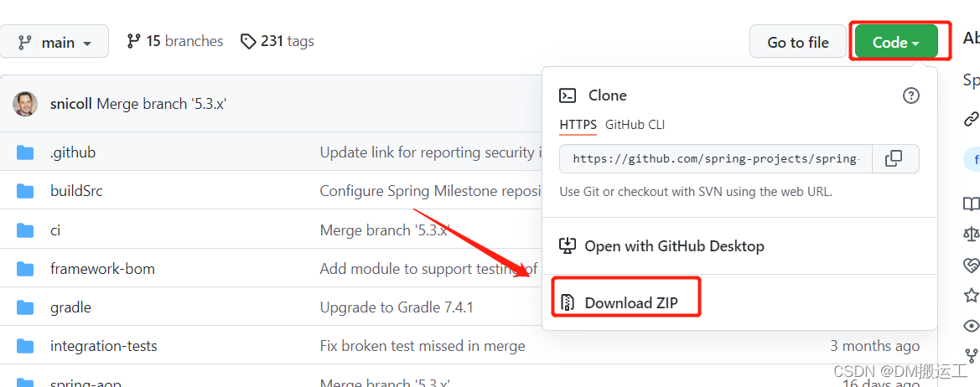Image resolution: width=980 pixels, height=387 pixels.
Task: Click the eye watchers icon in sidebar
Action: [x=972, y=325]
